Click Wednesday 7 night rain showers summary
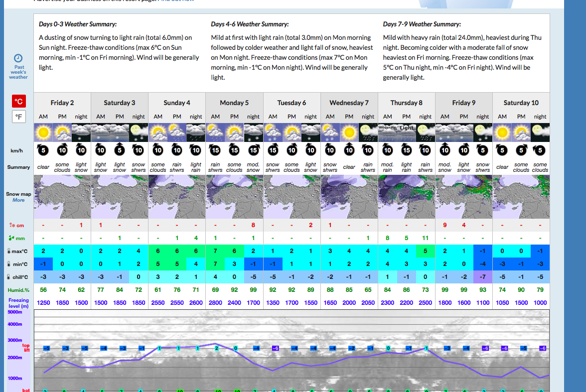Image resolution: width=586 pixels, height=392 pixels. tap(368, 167)
